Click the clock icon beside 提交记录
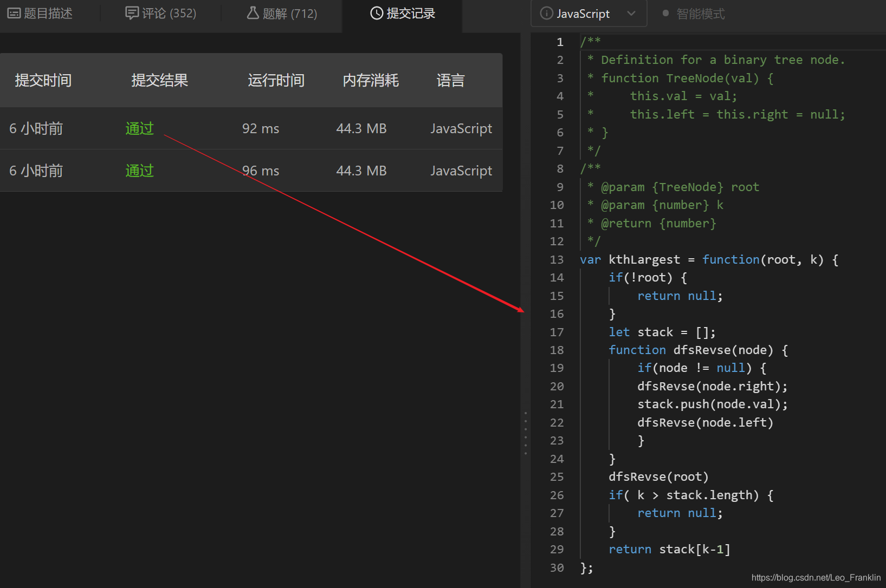 (377, 14)
